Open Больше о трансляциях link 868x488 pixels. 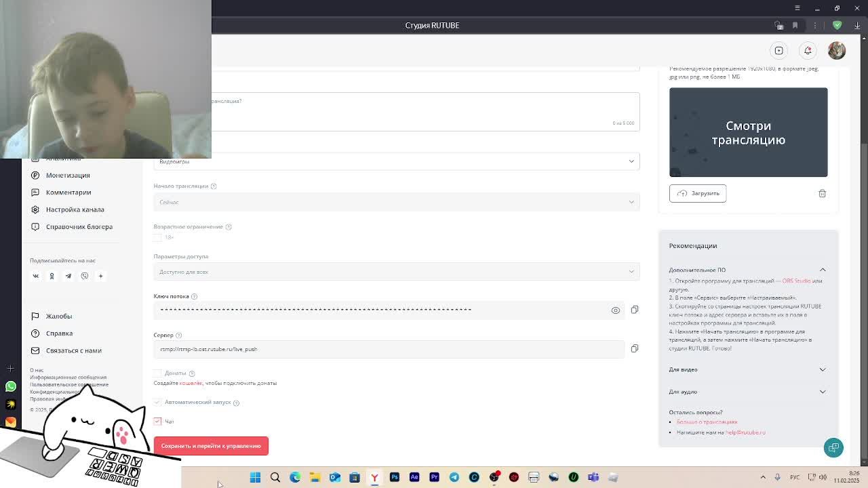point(707,422)
